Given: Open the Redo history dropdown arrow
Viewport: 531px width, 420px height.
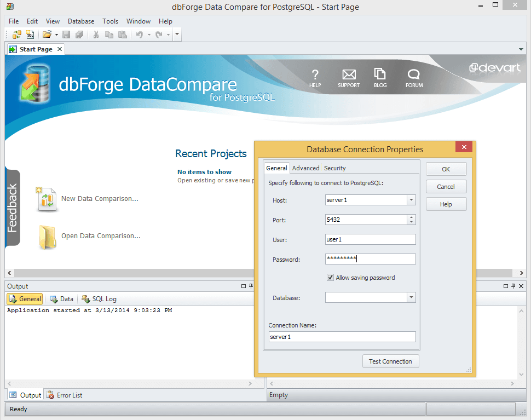Looking at the screenshot, I should click(168, 34).
